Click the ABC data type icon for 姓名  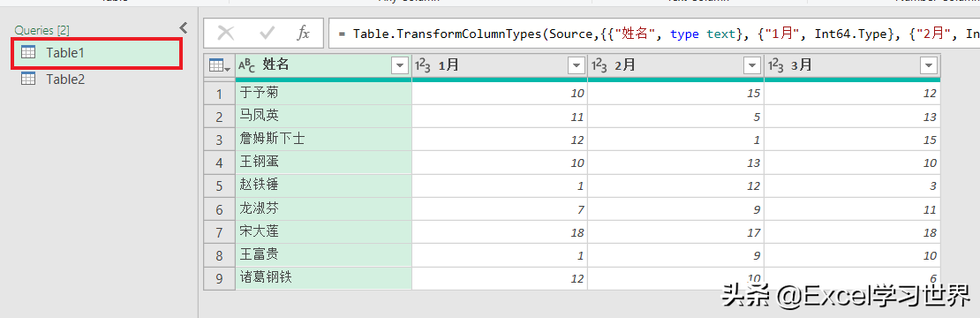pos(248,65)
